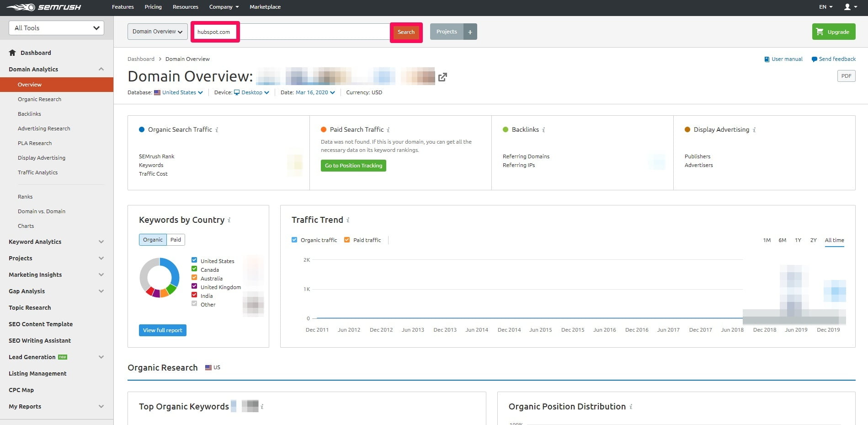
Task: Open SEO Writing Assistant in sidebar
Action: click(40, 340)
